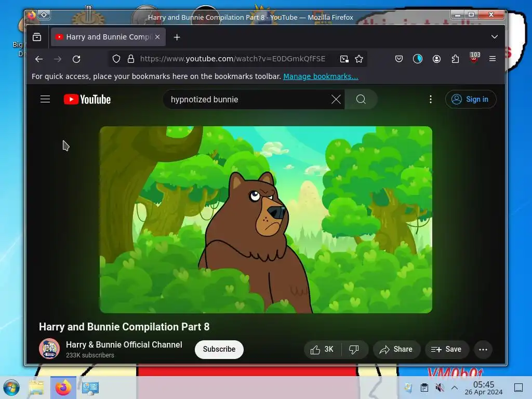Show site security padlock info

[x=131, y=59]
